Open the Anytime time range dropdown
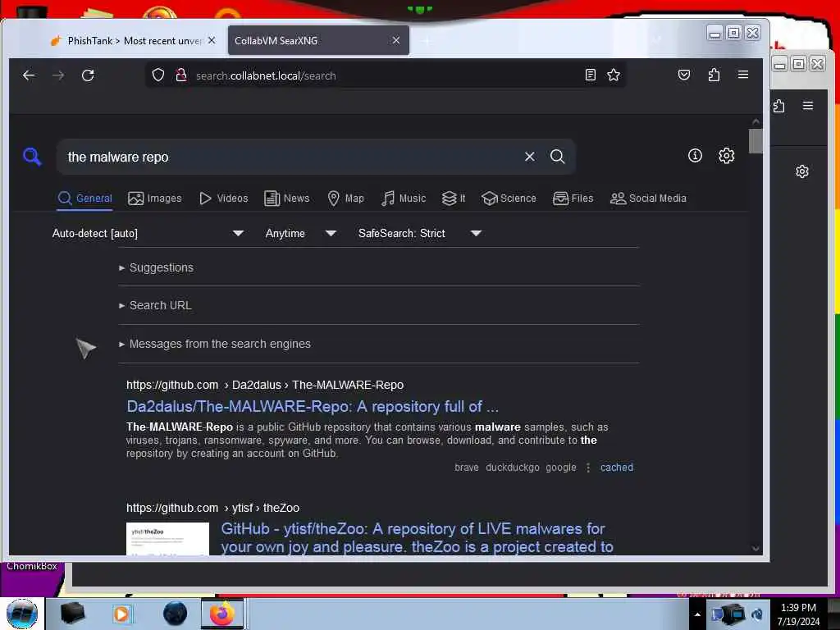Image resolution: width=840 pixels, height=630 pixels. (300, 233)
